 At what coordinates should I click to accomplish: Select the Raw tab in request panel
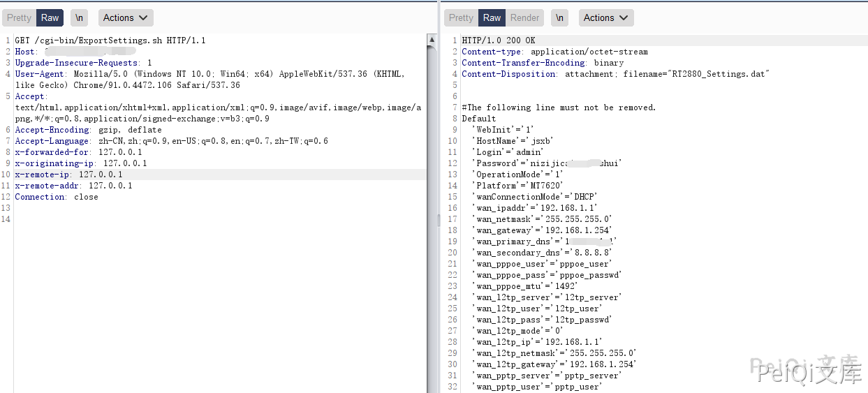[x=50, y=18]
